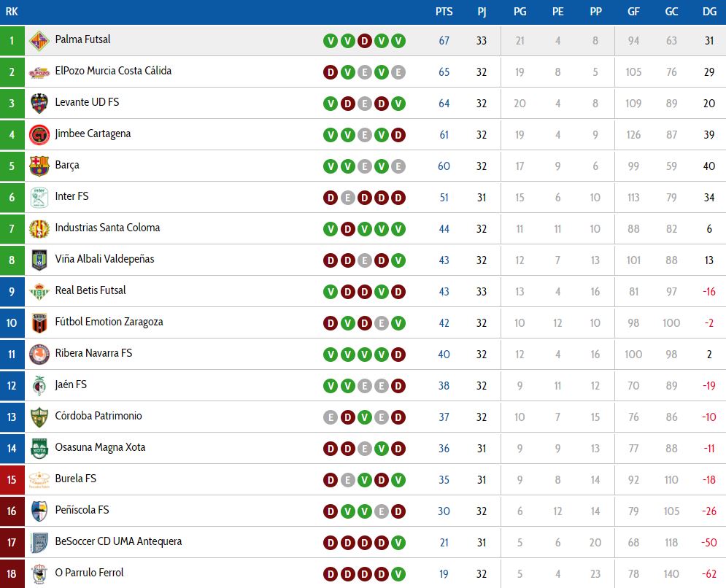Open the Levante UD FS team link
This screenshot has width=726, height=588.
pyautogui.click(x=87, y=102)
